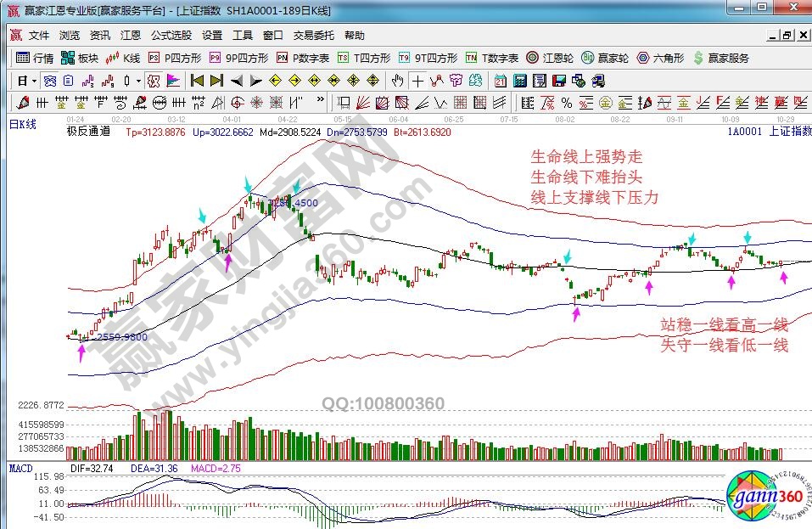Viewport: 812px width, 529px height.
Task: Toggle the highlighted chart overlay button
Action: (x=154, y=82)
